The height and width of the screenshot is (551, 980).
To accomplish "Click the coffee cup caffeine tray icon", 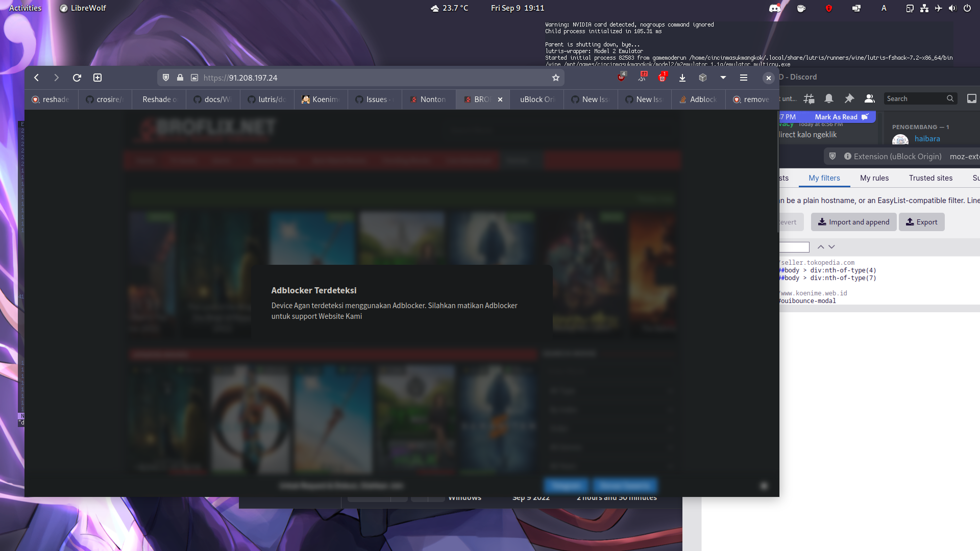I will click(801, 8).
